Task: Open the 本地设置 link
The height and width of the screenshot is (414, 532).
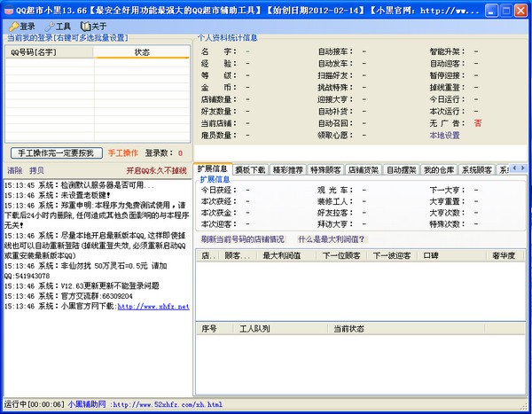Action: (x=444, y=135)
